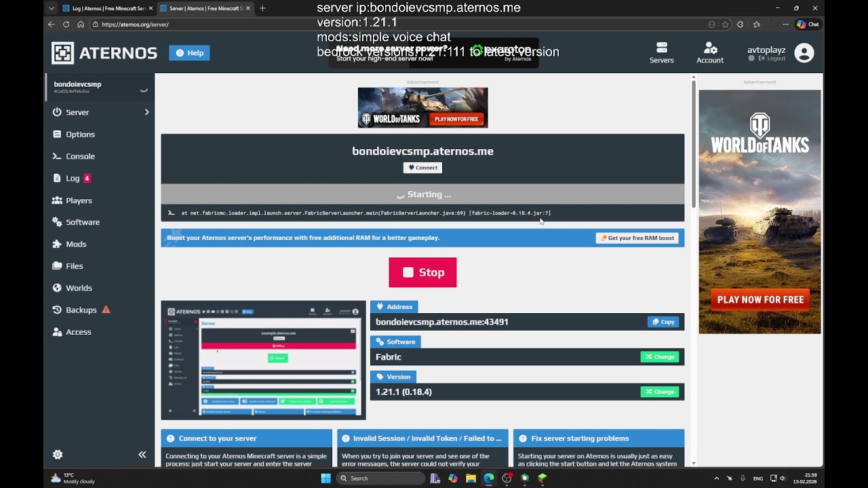Open the tab actions dropdown
The image size is (868, 488).
pos(52,8)
